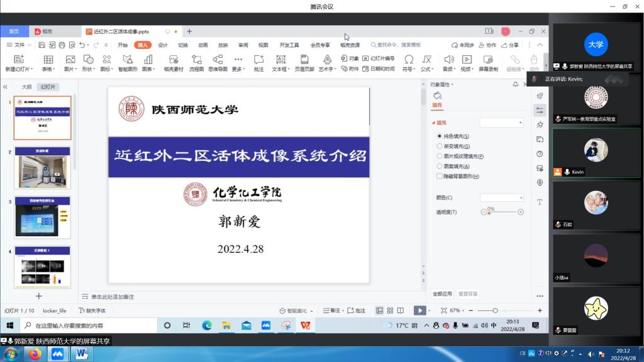Click the 分享 share button
Image resolution: width=644 pixels, height=362 pixels.
510,45
